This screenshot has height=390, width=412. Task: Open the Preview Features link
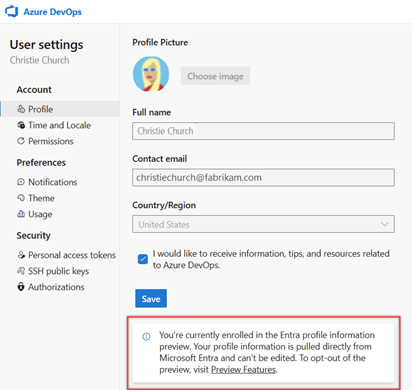point(244,370)
